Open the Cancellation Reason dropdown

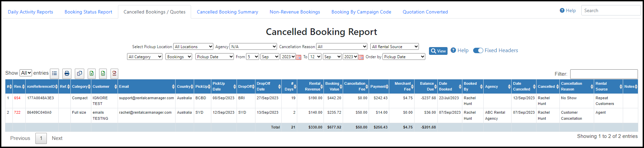[x=342, y=47]
